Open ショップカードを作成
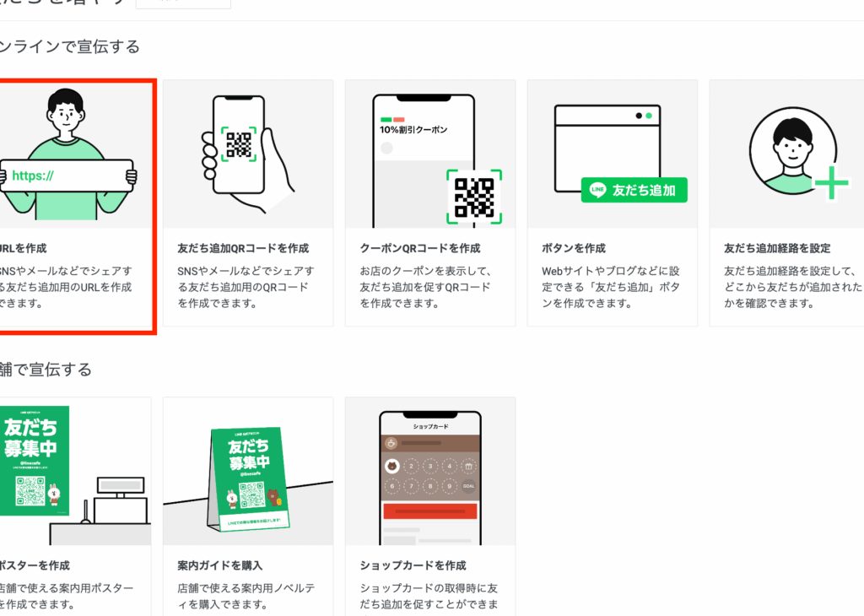The height and width of the screenshot is (616, 864). tap(413, 565)
